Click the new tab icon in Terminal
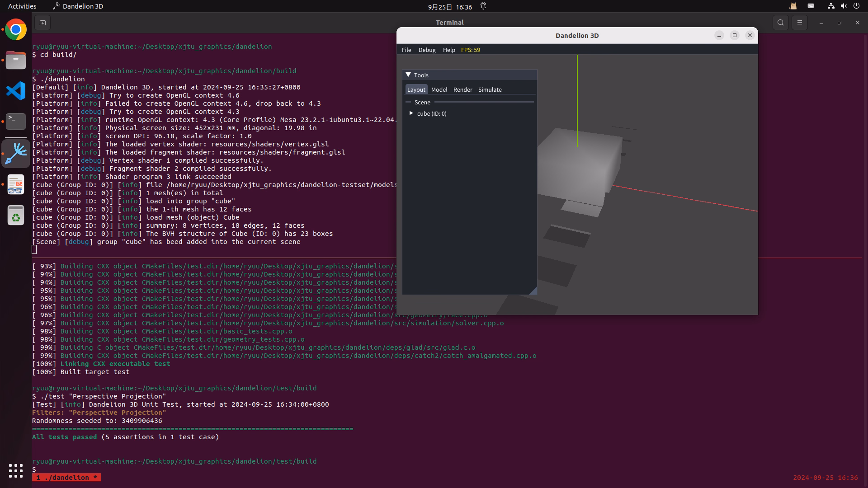This screenshot has height=488, width=868. coord(42,23)
